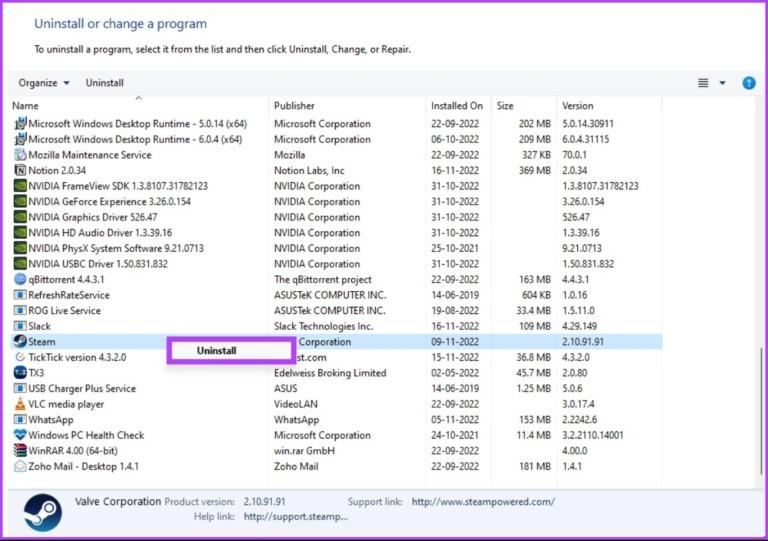Click the WinRAR 4.00 icon
The image size is (768, 541).
[20, 450]
